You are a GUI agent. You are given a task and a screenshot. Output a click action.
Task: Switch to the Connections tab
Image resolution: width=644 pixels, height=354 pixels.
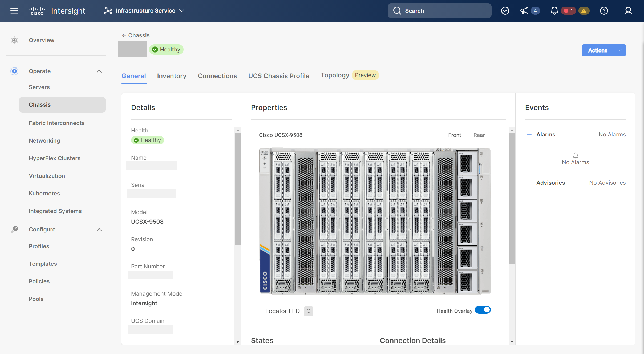(x=217, y=76)
